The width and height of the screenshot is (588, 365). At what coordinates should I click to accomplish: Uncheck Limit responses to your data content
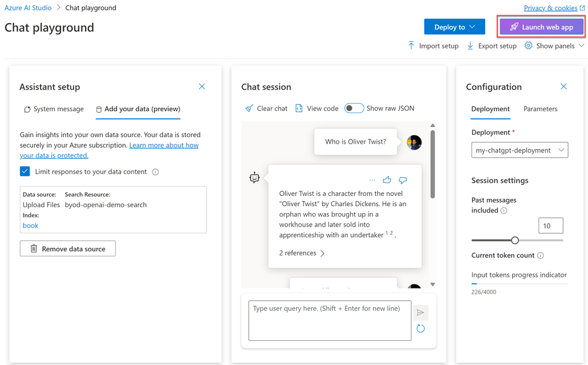25,171
